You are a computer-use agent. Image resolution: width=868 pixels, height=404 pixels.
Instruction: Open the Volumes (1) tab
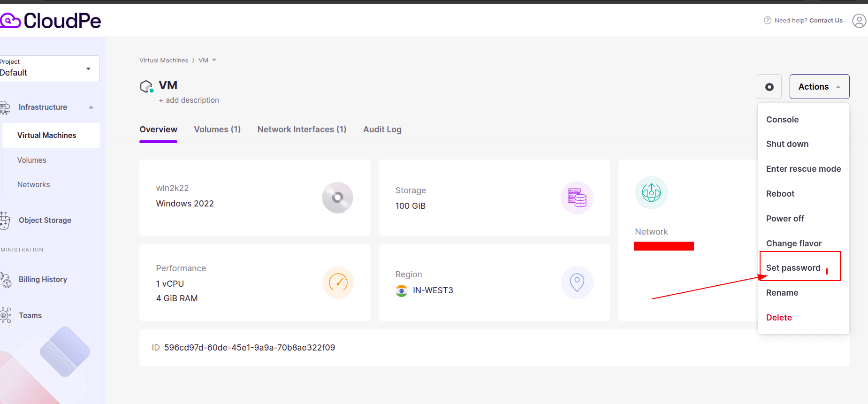click(x=217, y=130)
